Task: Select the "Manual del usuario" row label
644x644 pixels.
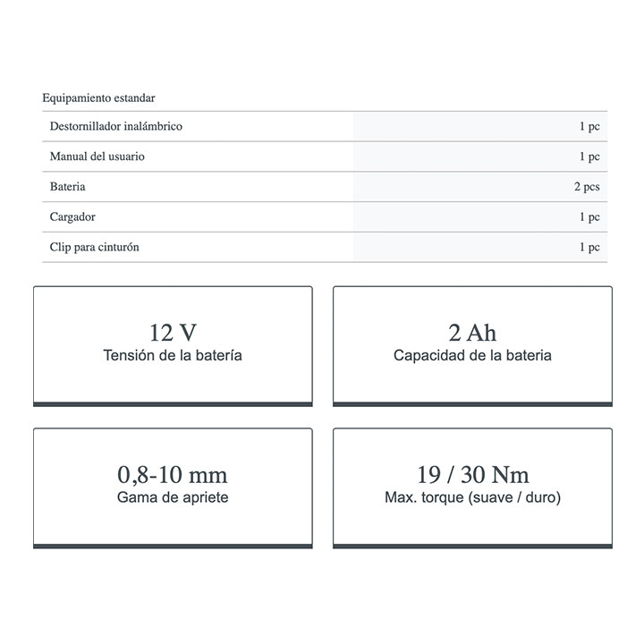Action: (x=97, y=157)
